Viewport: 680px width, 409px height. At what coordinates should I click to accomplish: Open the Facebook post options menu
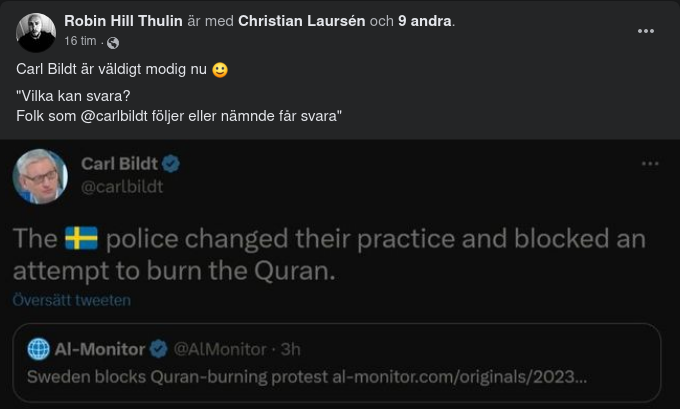pyautogui.click(x=646, y=31)
